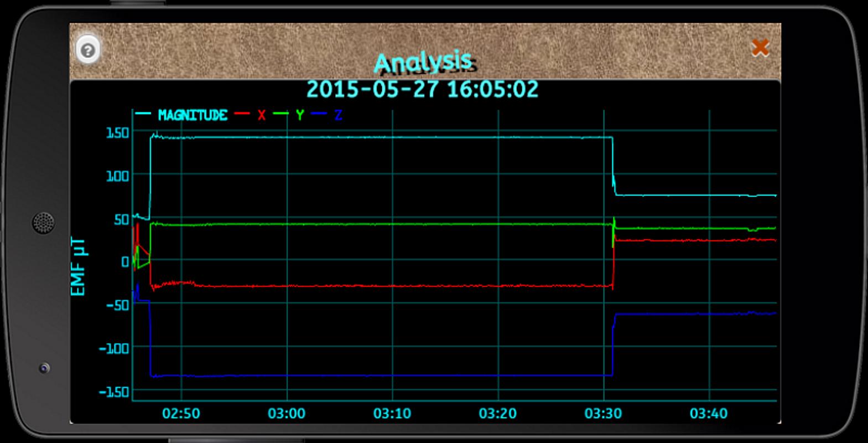868x443 pixels.
Task: Click the 03:10 time axis label
Action: (x=392, y=413)
